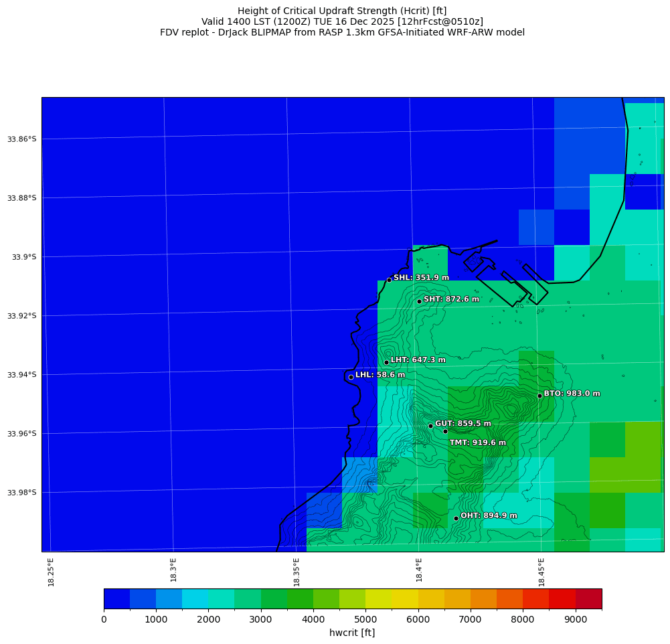Click the 'BTO: 983.0 m' label text
Viewport: 670px width, 644px height.
(572, 394)
